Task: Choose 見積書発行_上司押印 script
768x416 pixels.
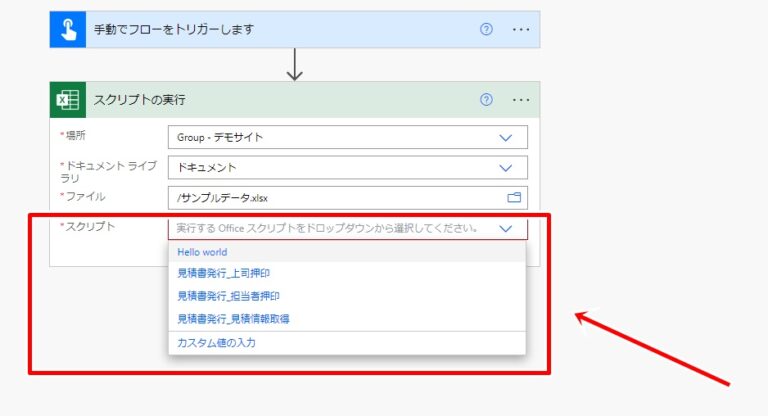Action: [347, 273]
